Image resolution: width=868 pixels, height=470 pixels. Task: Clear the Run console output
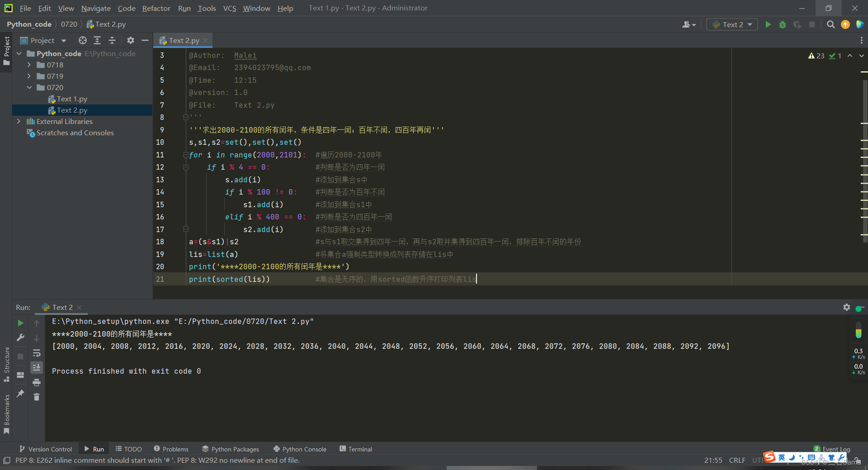(x=37, y=397)
